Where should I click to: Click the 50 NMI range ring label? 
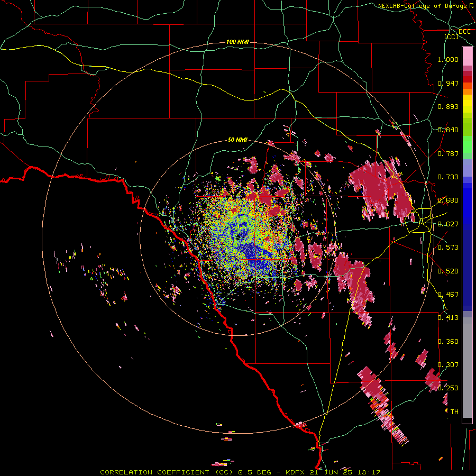[237, 140]
